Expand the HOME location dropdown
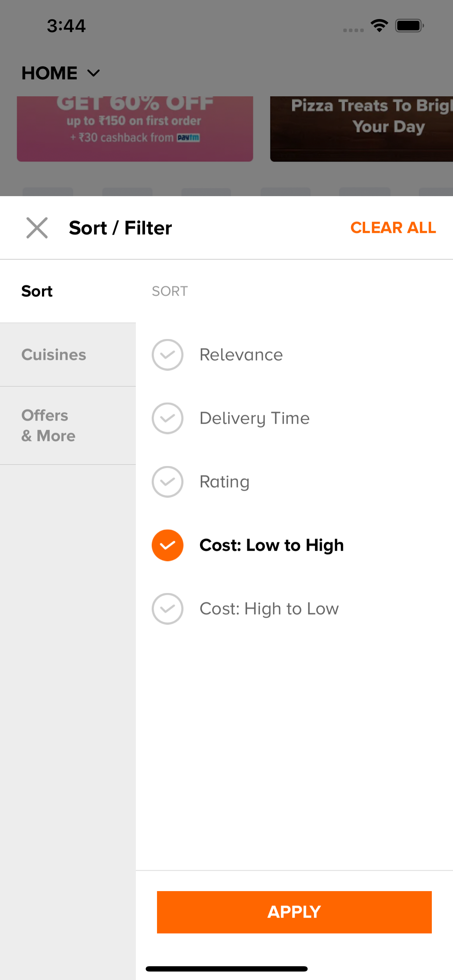Viewport: 453px width, 980px height. point(93,73)
